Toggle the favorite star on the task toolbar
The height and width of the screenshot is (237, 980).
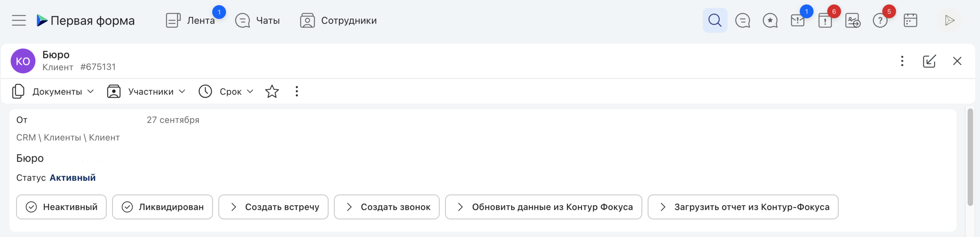click(272, 91)
